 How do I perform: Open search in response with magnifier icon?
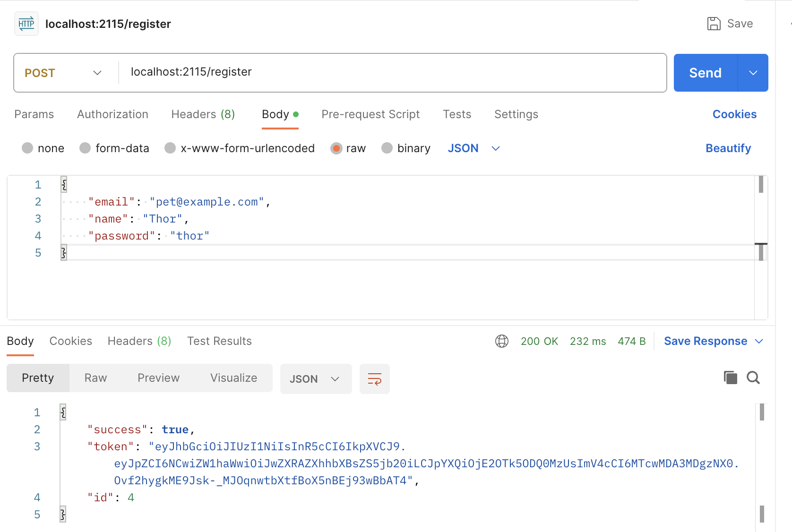(x=753, y=378)
